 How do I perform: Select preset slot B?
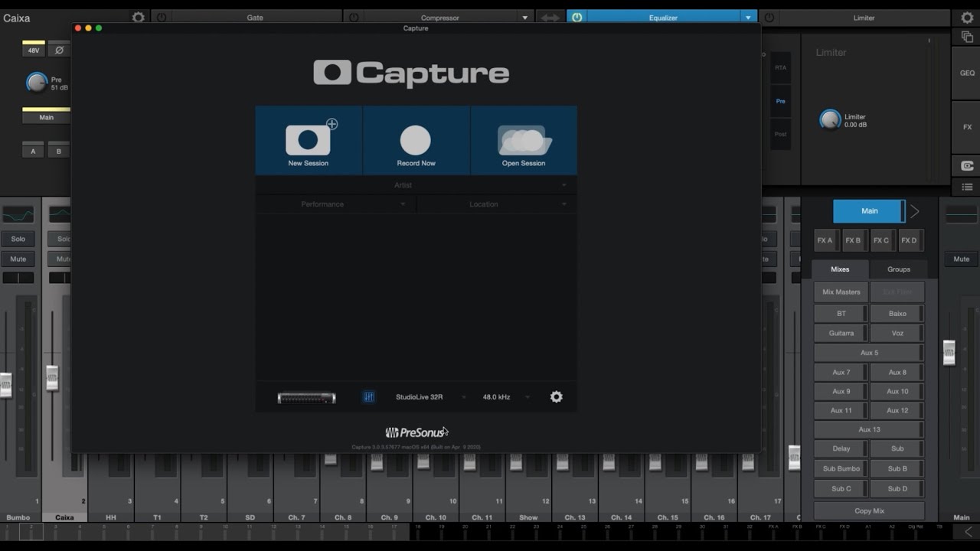pyautogui.click(x=59, y=151)
